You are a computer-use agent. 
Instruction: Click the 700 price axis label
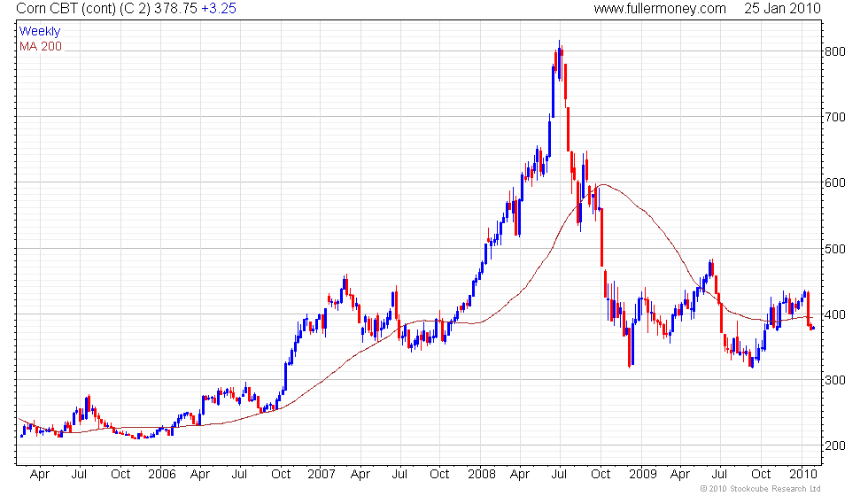click(834, 117)
